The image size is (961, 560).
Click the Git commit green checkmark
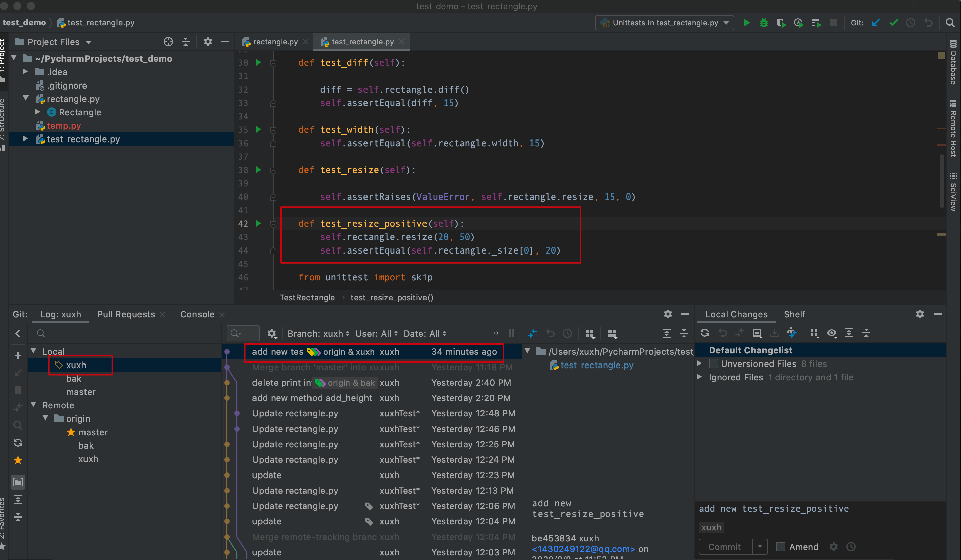(893, 23)
